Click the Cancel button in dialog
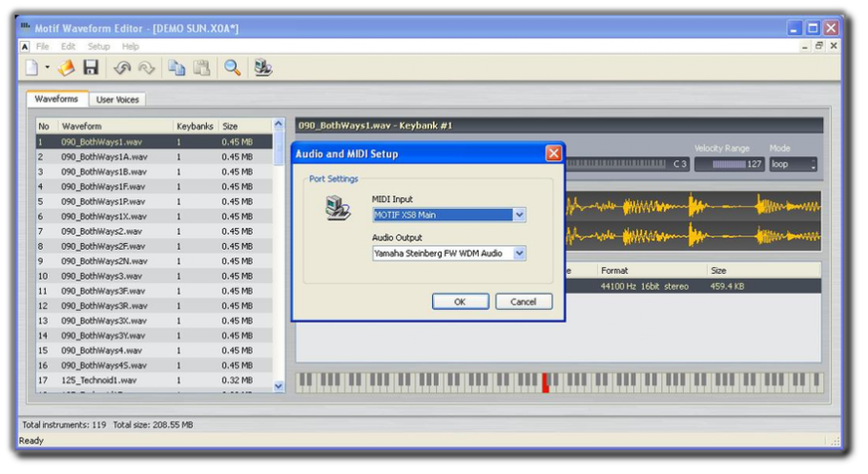Viewport: 868px width, 474px height. point(523,301)
